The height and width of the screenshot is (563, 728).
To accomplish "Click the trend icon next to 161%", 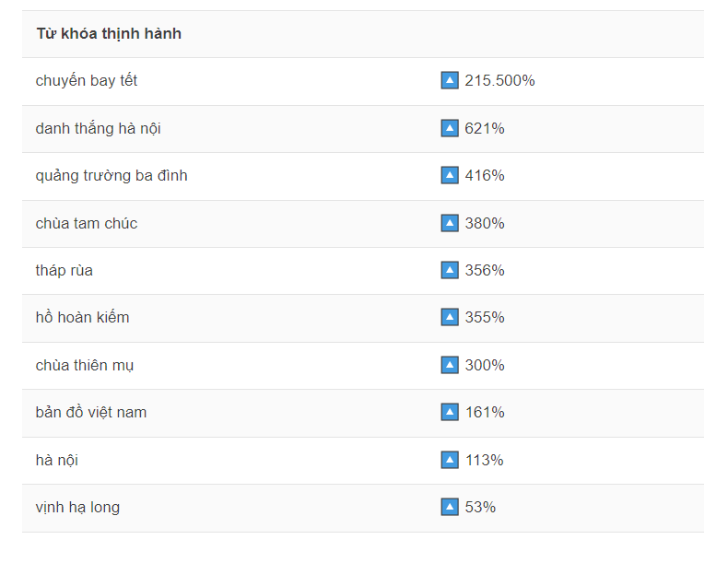I will coord(450,412).
